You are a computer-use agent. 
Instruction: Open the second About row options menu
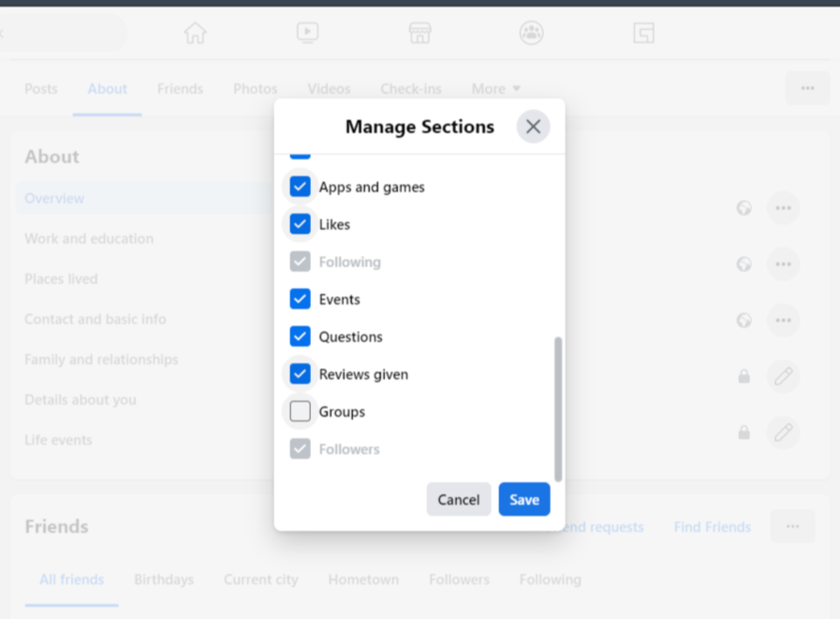coord(783,264)
